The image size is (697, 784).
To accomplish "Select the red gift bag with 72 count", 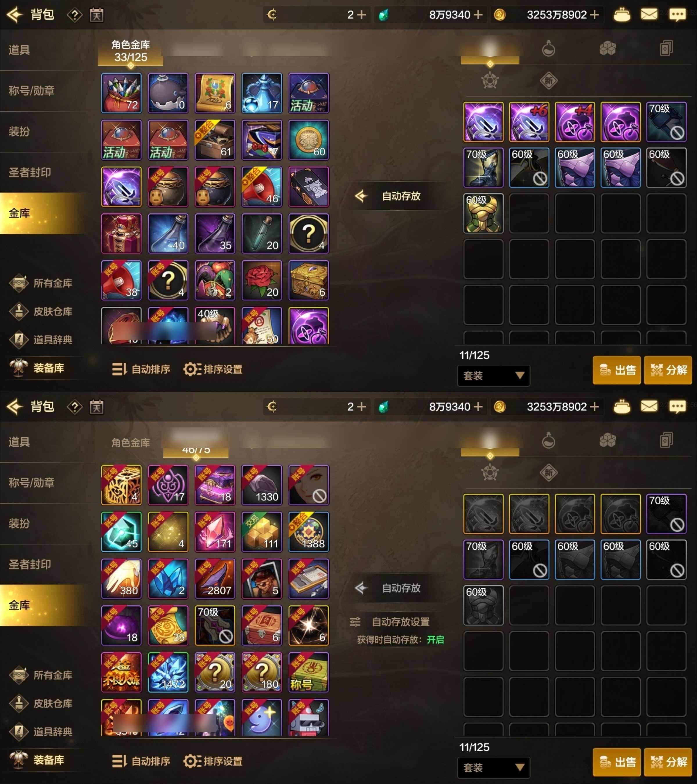I will coord(121,93).
